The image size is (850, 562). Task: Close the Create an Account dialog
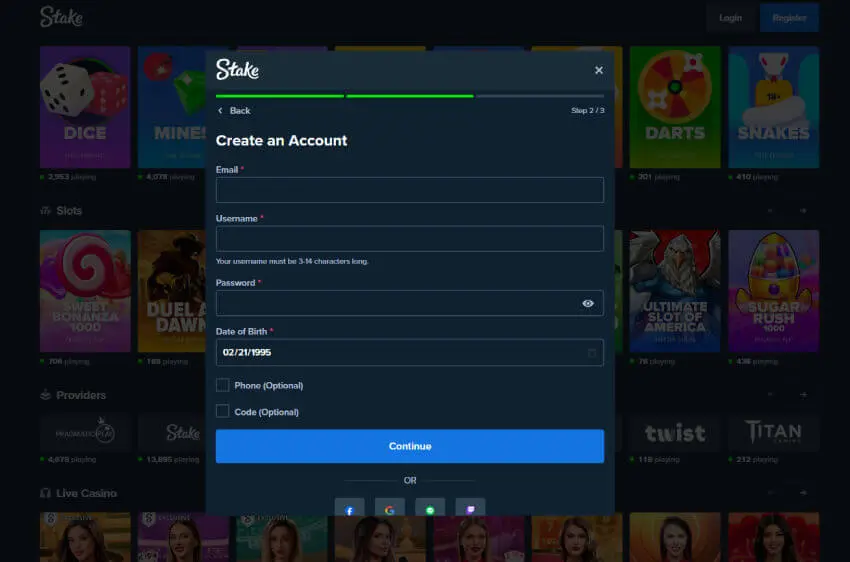coord(598,70)
